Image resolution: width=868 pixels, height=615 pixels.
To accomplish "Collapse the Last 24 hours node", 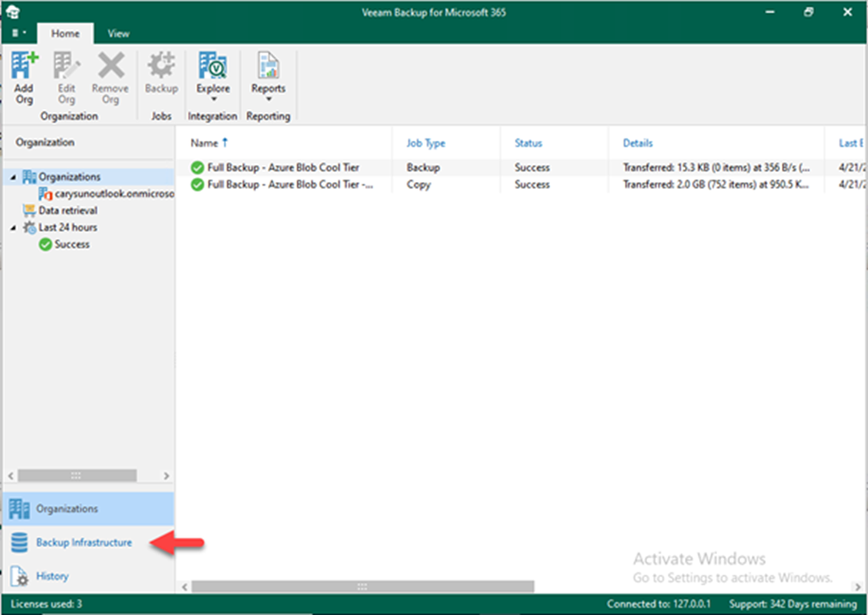I will [x=13, y=228].
